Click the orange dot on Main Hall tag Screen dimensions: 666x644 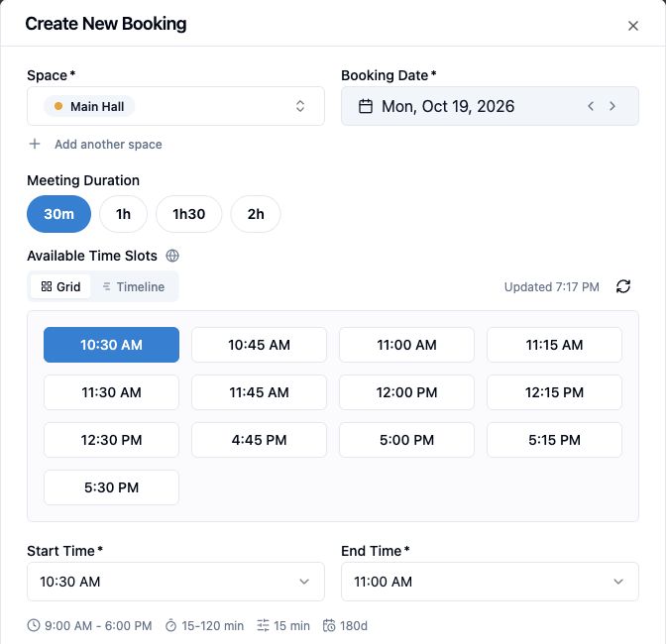58,106
